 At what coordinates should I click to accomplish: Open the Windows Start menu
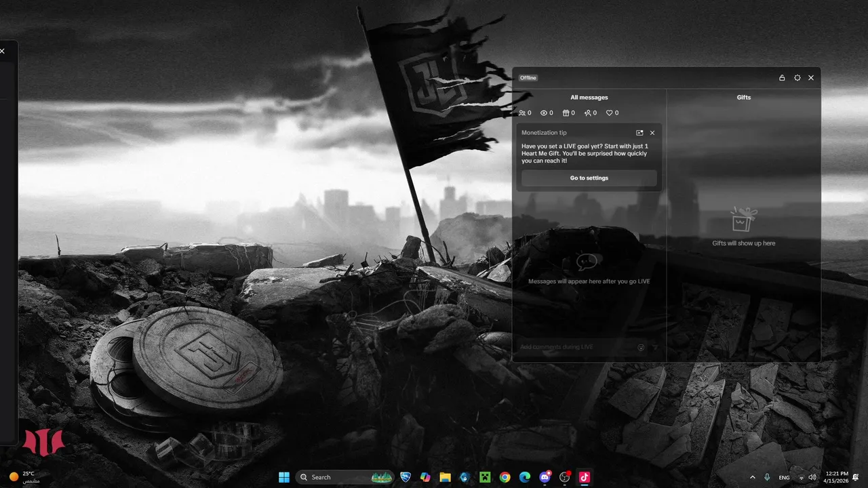pos(284,477)
